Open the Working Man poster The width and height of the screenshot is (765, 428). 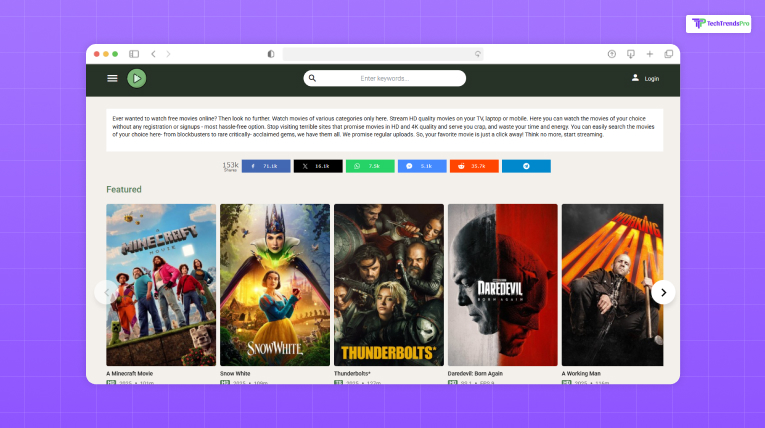pyautogui.click(x=612, y=285)
